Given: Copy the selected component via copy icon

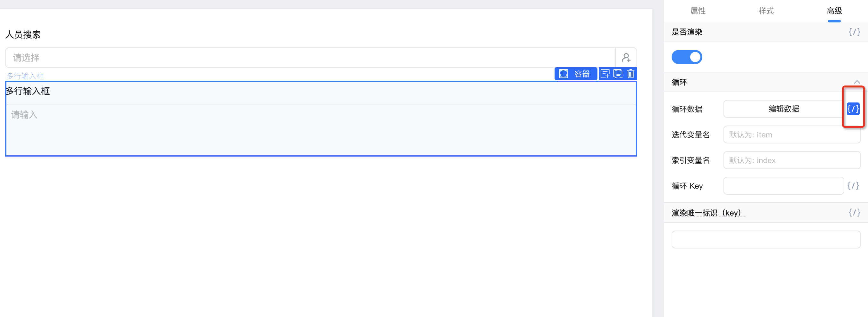Looking at the screenshot, I should (x=618, y=74).
